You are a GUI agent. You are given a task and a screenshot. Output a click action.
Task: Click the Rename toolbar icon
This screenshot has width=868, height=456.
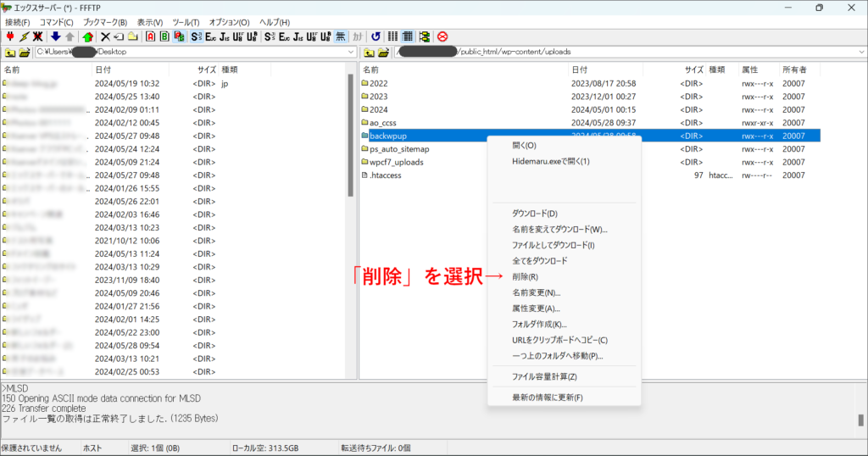pos(119,36)
